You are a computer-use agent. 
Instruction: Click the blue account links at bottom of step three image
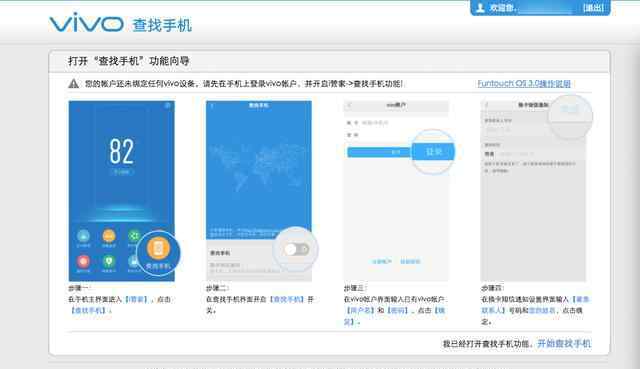[396, 261]
